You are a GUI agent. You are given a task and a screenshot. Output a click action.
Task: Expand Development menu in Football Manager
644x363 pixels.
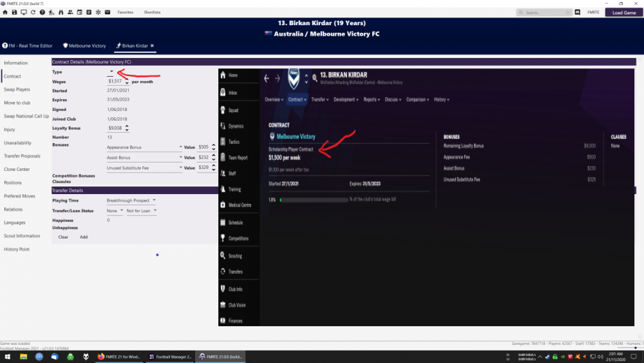tap(346, 99)
